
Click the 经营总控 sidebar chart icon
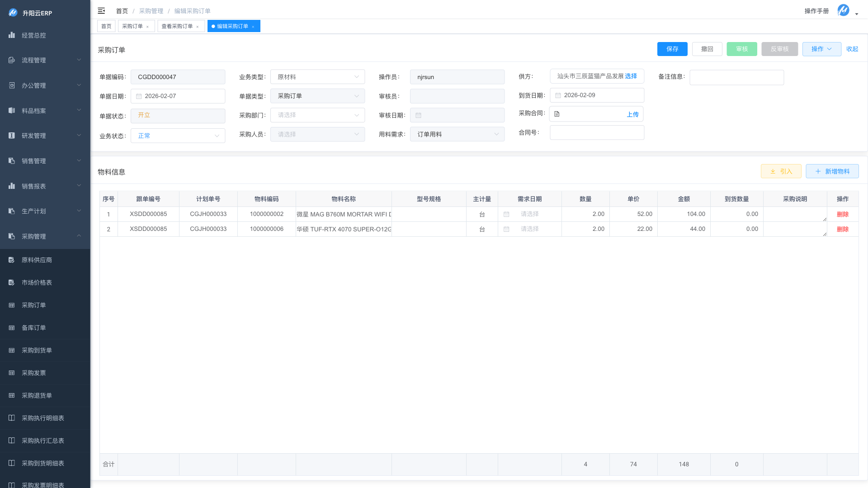point(12,35)
